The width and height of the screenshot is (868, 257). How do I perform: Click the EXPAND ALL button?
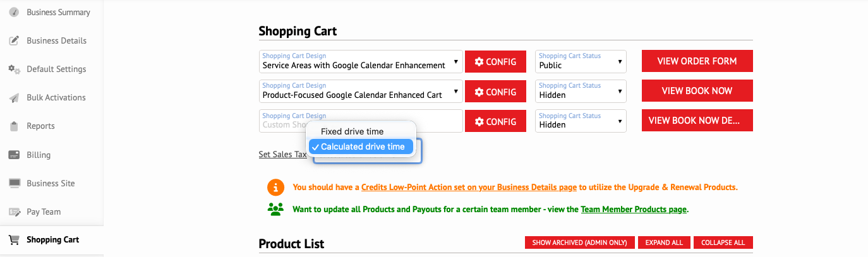tap(663, 242)
